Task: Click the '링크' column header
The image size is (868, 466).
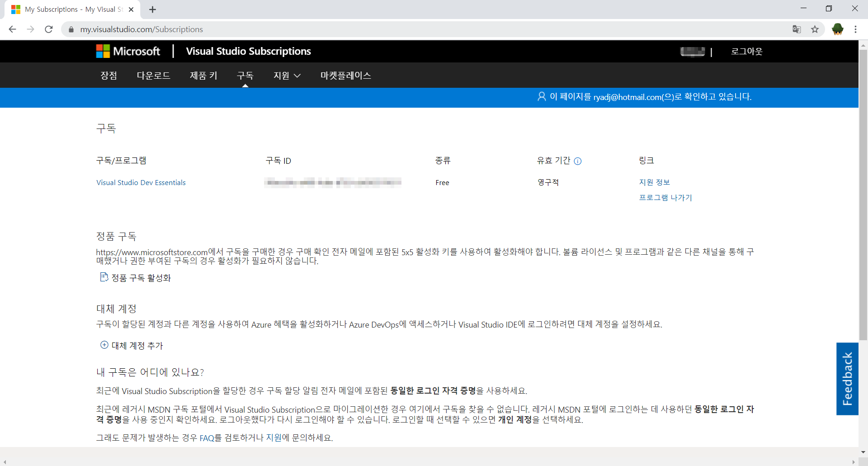Action: [646, 161]
